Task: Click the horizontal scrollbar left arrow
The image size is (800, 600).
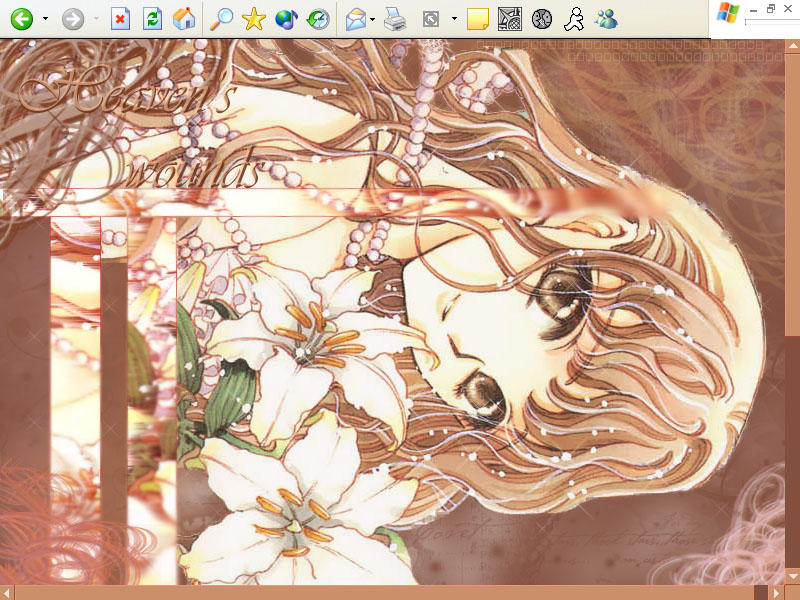Action: pos(7,593)
